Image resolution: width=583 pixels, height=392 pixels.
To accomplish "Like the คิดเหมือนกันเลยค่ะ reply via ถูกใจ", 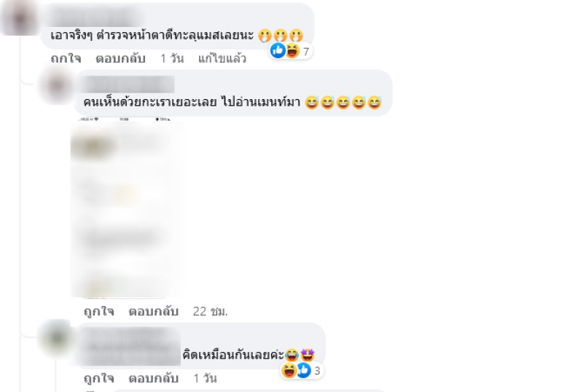I will (99, 378).
